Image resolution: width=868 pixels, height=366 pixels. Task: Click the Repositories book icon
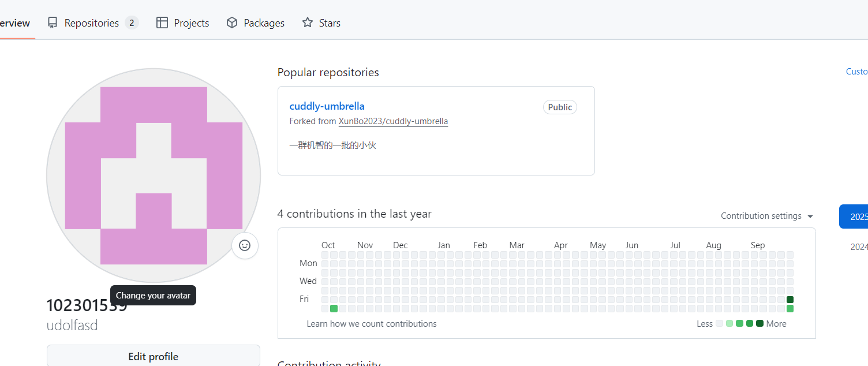[x=53, y=23]
